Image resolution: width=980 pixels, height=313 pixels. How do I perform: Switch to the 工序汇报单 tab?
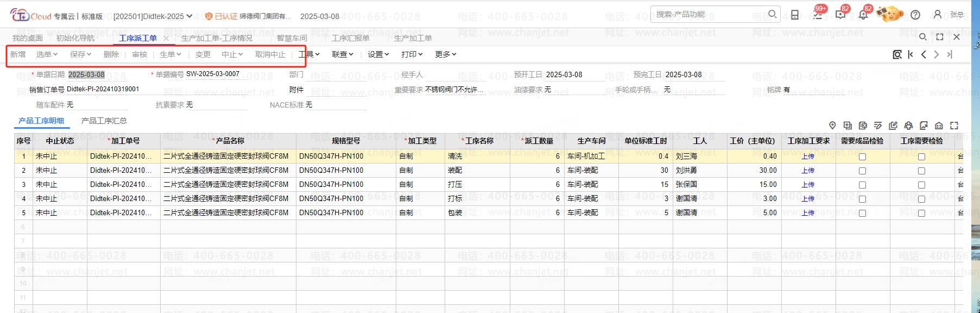[350, 38]
